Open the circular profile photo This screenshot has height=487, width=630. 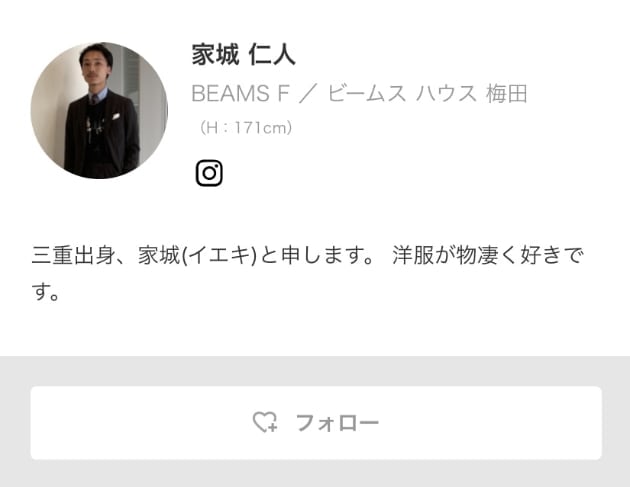99,110
